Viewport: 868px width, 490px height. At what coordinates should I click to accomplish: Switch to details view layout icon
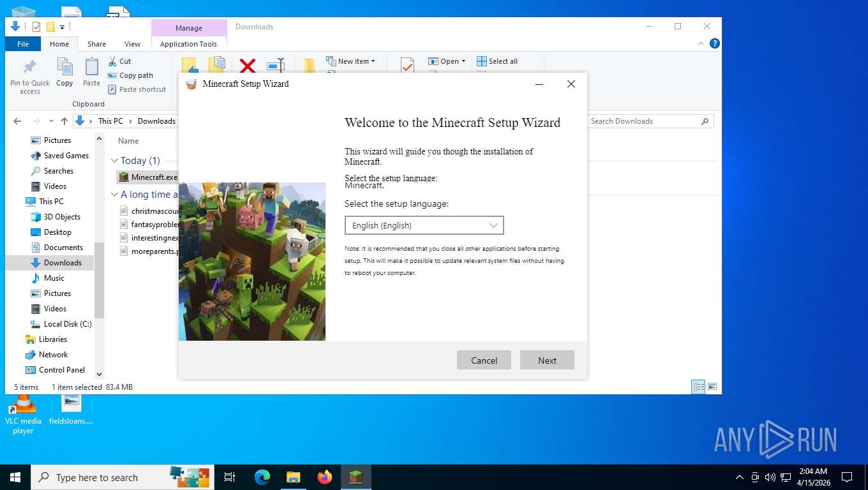click(x=699, y=387)
